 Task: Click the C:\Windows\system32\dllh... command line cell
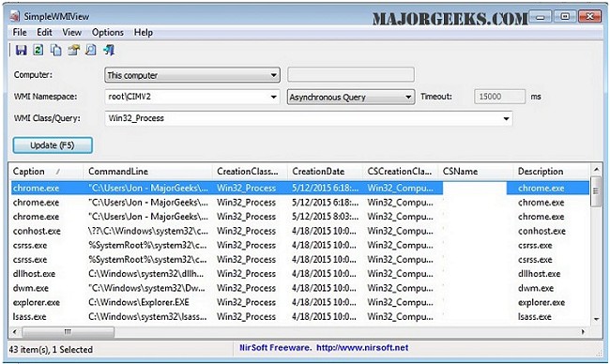point(145,274)
